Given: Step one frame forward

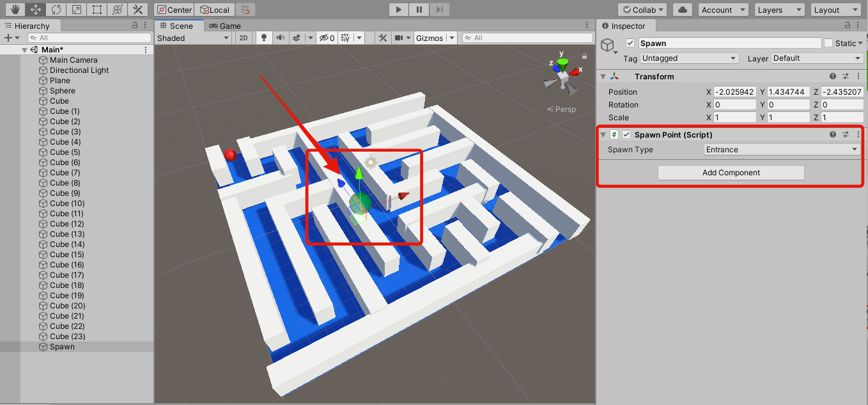Looking at the screenshot, I should point(438,10).
